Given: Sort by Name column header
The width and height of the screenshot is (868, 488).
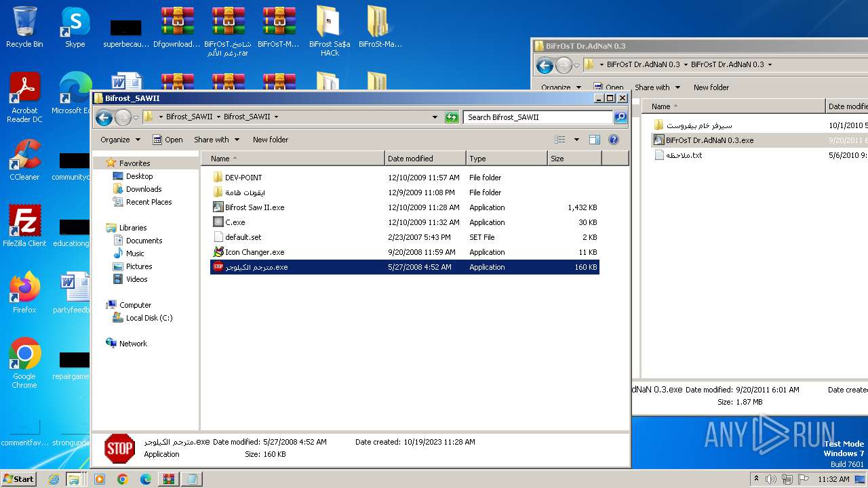Looking at the screenshot, I should click(292, 159).
